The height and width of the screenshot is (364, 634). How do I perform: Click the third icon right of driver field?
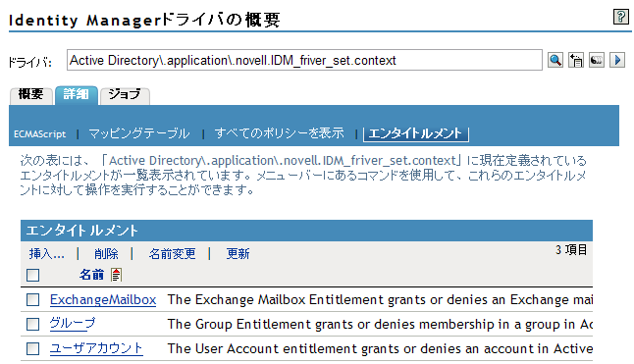597,60
